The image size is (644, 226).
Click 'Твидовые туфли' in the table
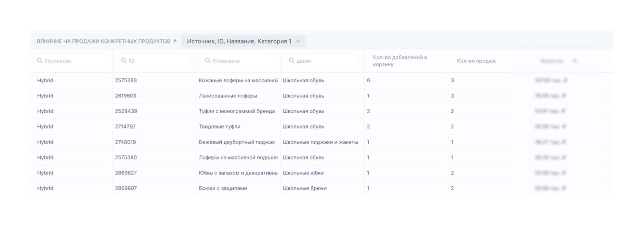pyautogui.click(x=219, y=127)
